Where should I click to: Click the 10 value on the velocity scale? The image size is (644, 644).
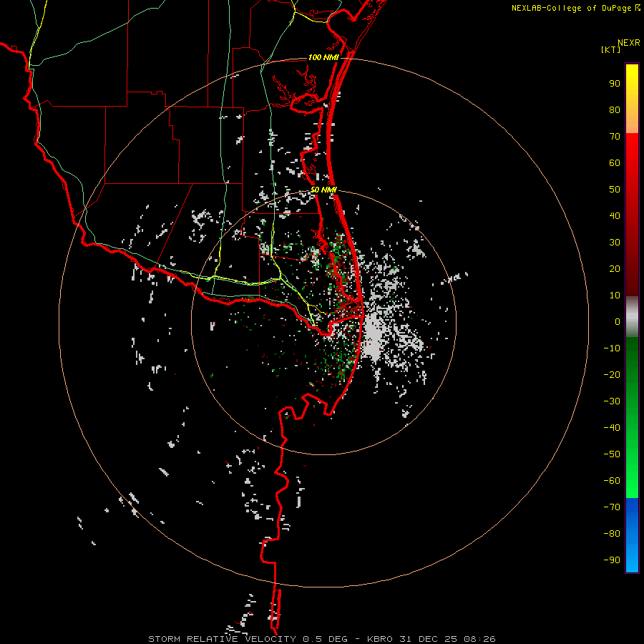coord(615,296)
